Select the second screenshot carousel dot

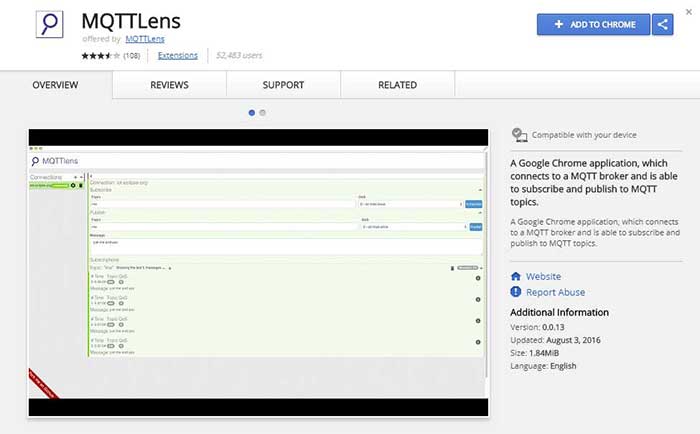[262, 113]
